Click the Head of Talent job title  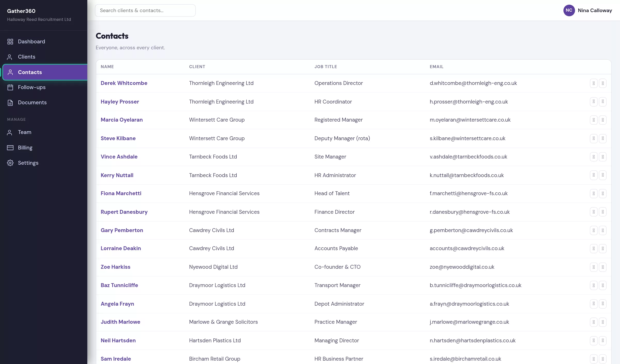pyautogui.click(x=332, y=193)
